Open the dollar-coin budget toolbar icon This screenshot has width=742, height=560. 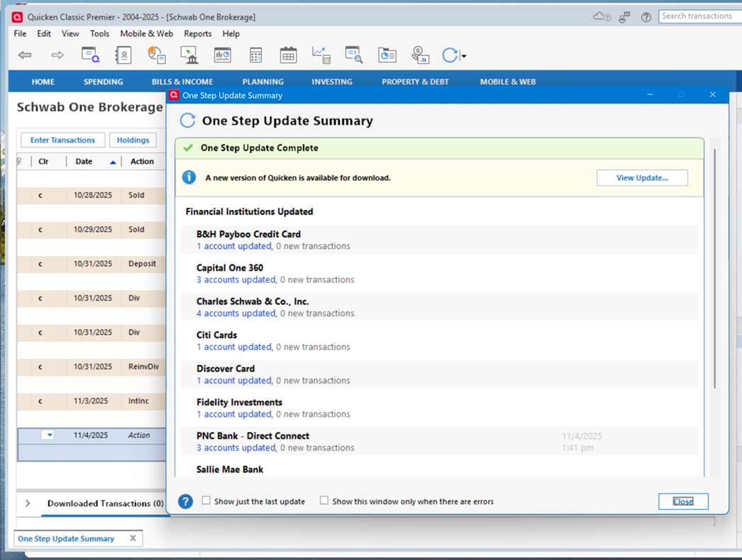coord(420,55)
